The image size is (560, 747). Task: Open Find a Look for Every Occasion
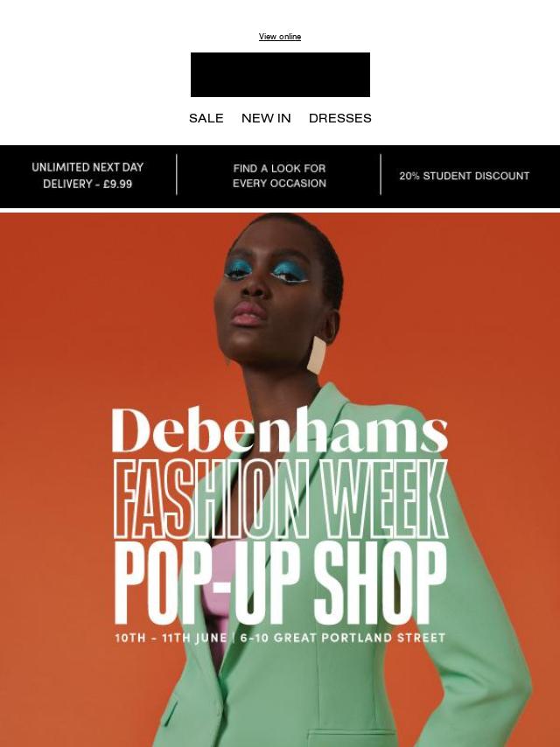[279, 176]
